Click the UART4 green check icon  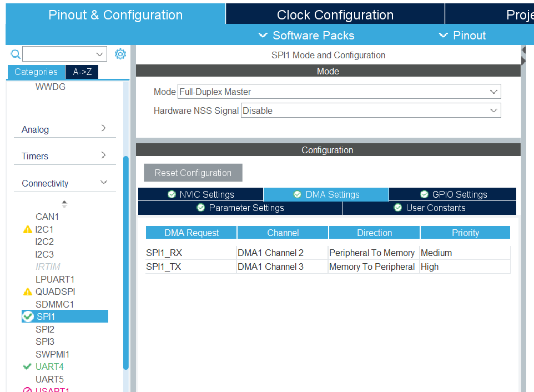click(27, 366)
